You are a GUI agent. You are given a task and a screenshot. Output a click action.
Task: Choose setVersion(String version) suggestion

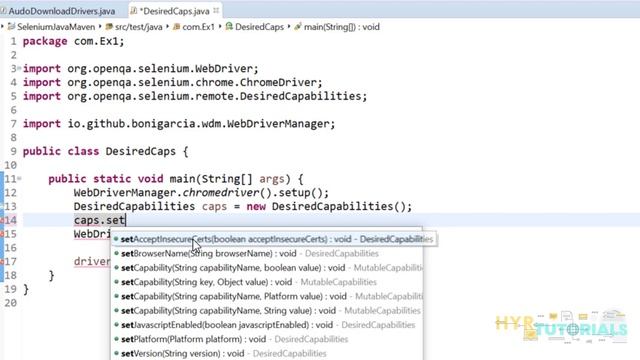click(x=267, y=353)
